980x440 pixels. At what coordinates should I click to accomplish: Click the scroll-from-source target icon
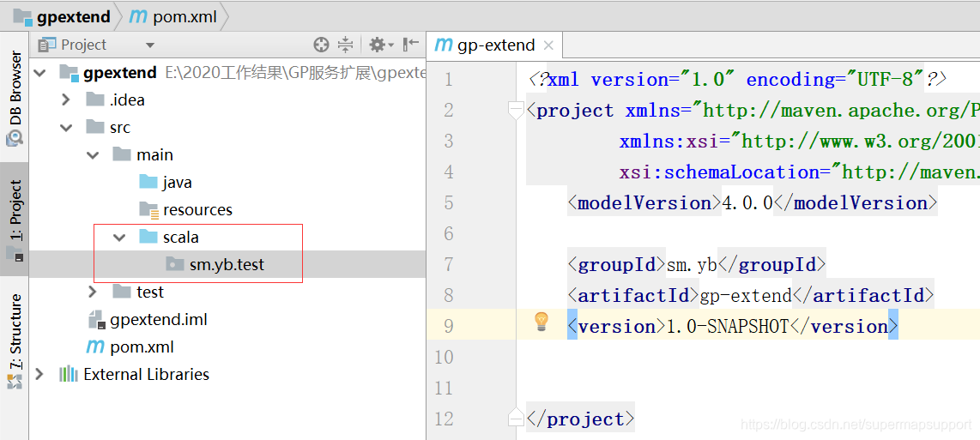click(321, 45)
